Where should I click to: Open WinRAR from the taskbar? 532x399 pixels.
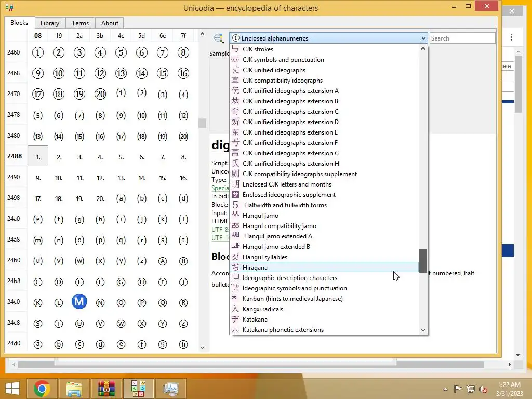tap(106, 389)
